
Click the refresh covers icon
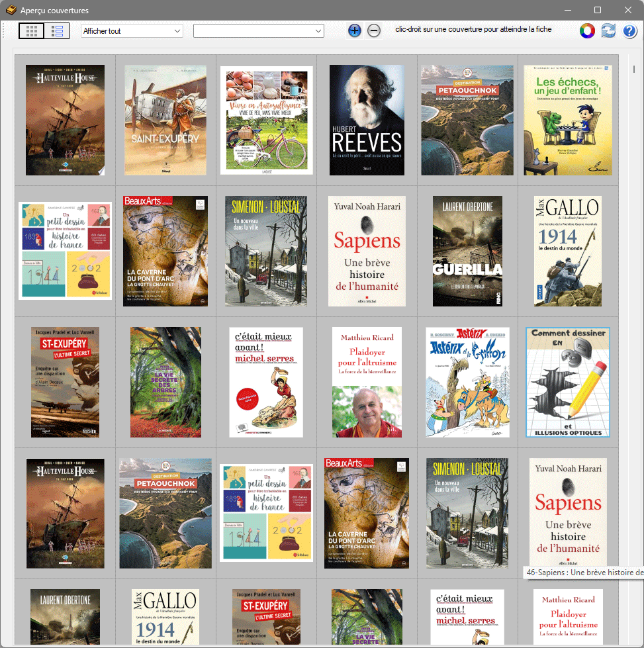pyautogui.click(x=608, y=30)
